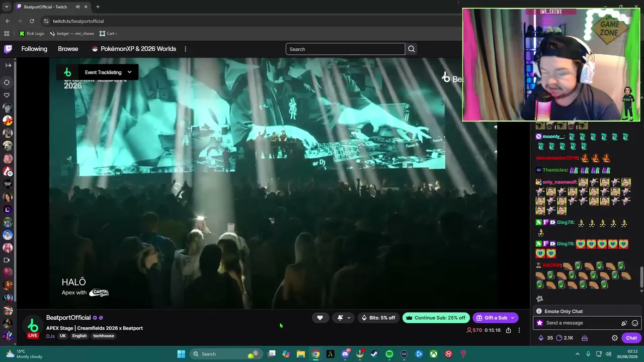The width and height of the screenshot is (644, 362).
Task: Open Xbox app from the taskbar
Action: 434,354
